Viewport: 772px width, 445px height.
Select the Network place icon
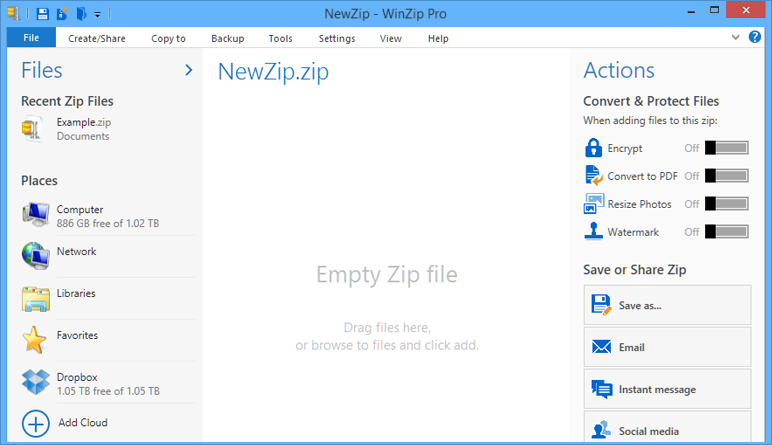36,256
